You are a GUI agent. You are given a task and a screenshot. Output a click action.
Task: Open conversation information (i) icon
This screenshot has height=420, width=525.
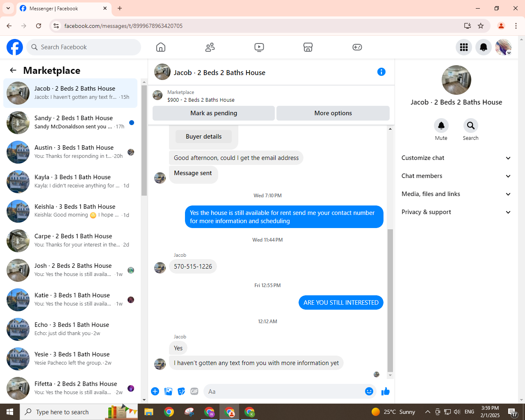pyautogui.click(x=381, y=72)
